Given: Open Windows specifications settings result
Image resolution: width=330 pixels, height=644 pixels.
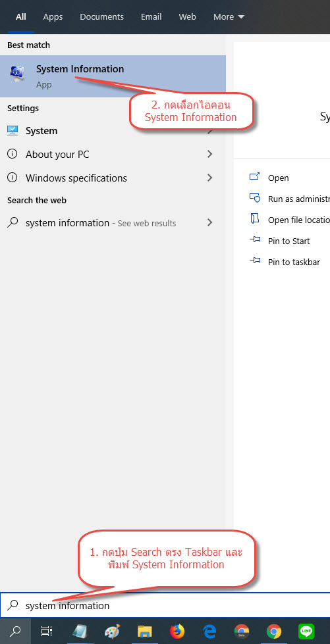Looking at the screenshot, I should pyautogui.click(x=113, y=178).
